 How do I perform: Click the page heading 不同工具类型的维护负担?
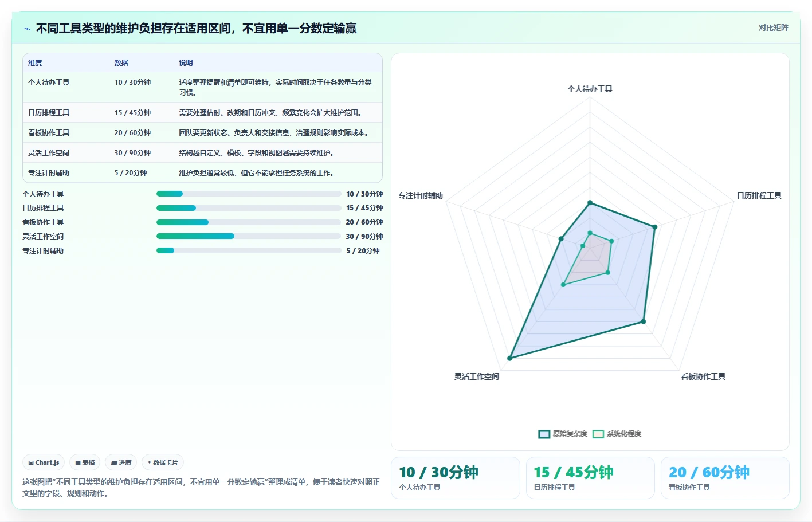click(196, 29)
